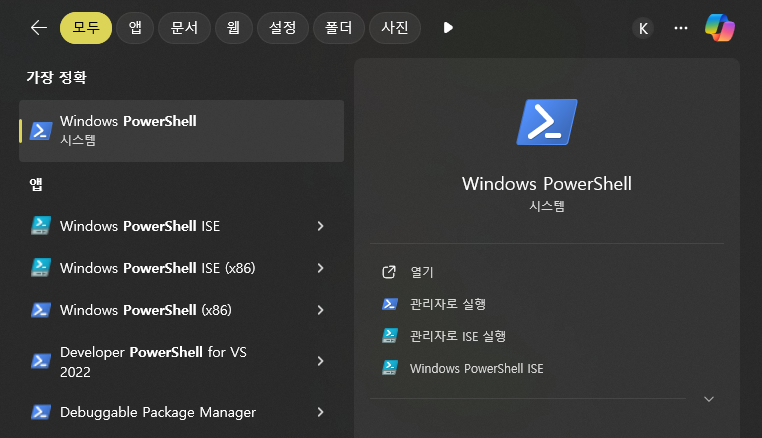
Task: Click the Windows PowerShell ISE app icon
Action: (41, 226)
